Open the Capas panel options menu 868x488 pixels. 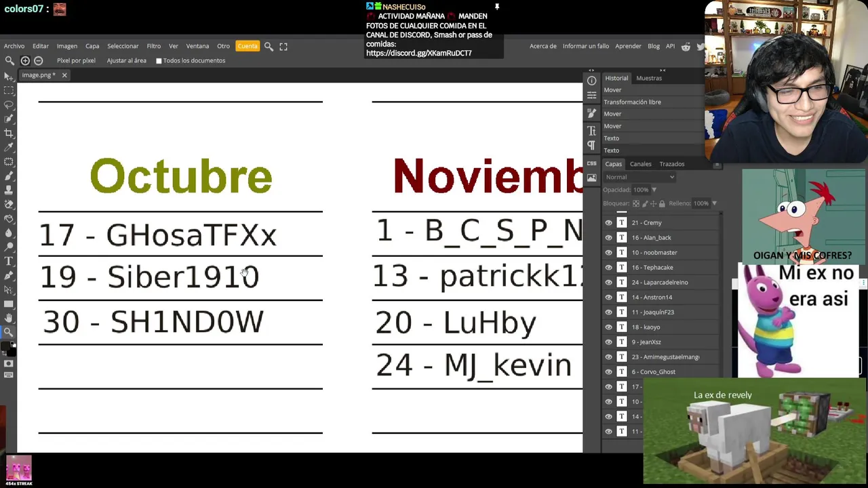coord(717,164)
